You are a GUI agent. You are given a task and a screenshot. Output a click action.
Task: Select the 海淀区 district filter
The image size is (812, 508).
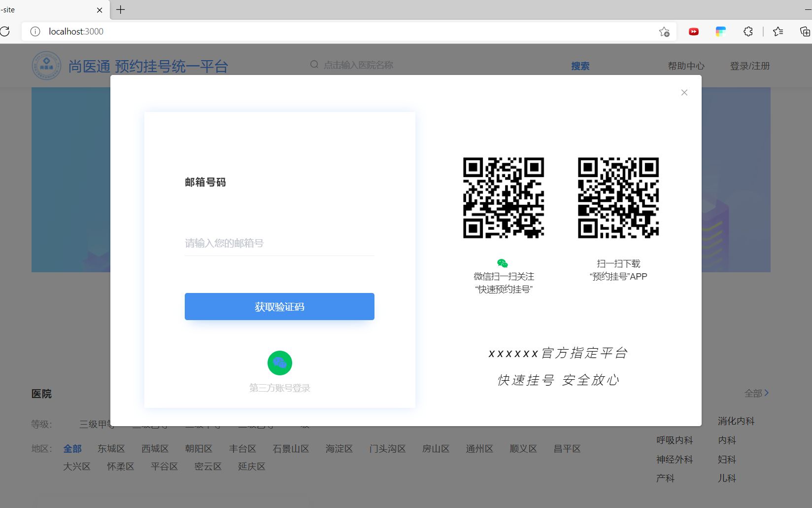339,449
